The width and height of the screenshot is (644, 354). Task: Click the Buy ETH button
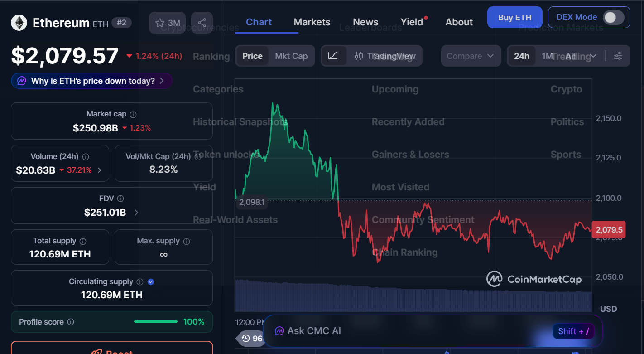(x=514, y=17)
